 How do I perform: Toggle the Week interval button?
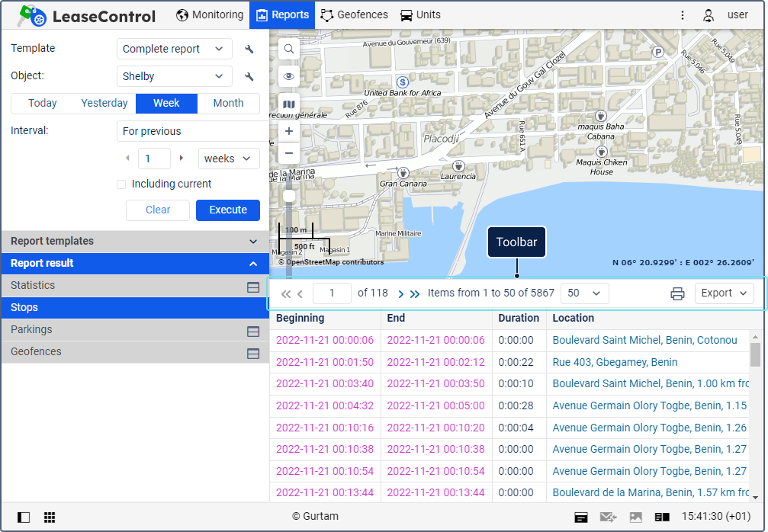[166, 104]
